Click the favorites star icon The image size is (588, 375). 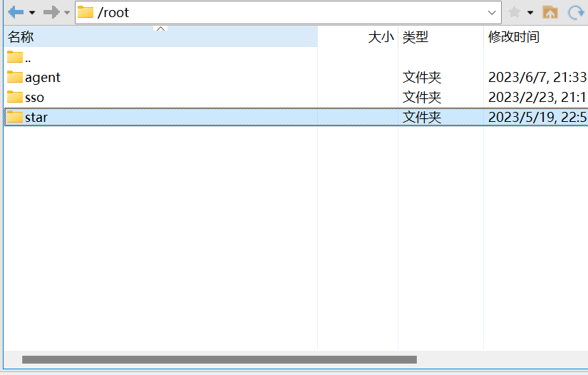(514, 12)
